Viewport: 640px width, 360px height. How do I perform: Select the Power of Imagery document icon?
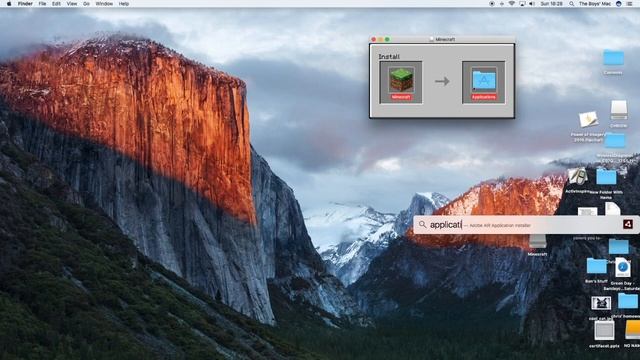click(588, 120)
